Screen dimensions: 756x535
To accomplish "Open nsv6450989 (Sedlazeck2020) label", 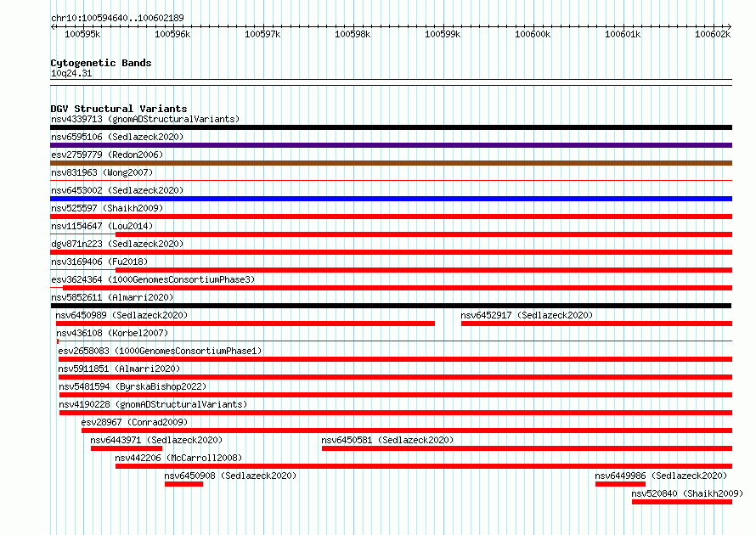I will 121,315.
